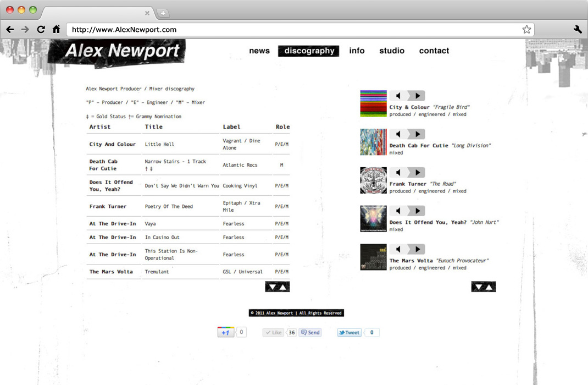Reload the page with the browser refresh icon
The width and height of the screenshot is (588, 385).
[41, 30]
